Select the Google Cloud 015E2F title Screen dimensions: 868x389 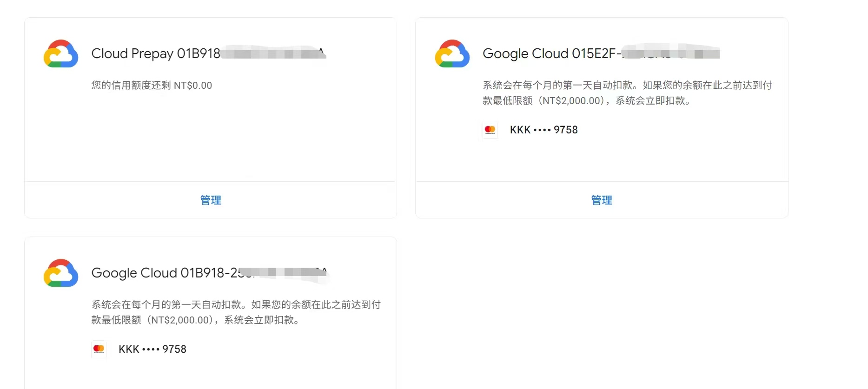(x=601, y=53)
